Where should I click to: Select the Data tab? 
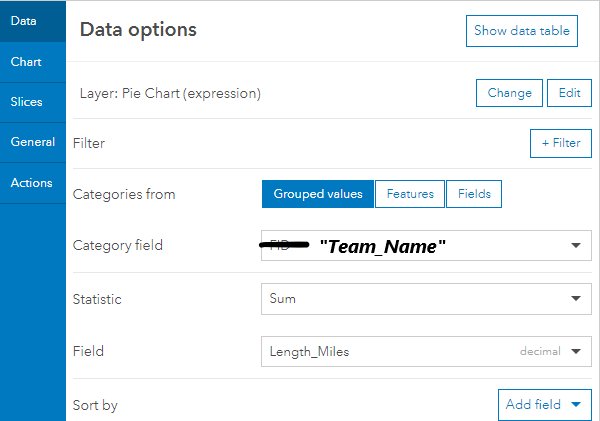click(x=23, y=20)
